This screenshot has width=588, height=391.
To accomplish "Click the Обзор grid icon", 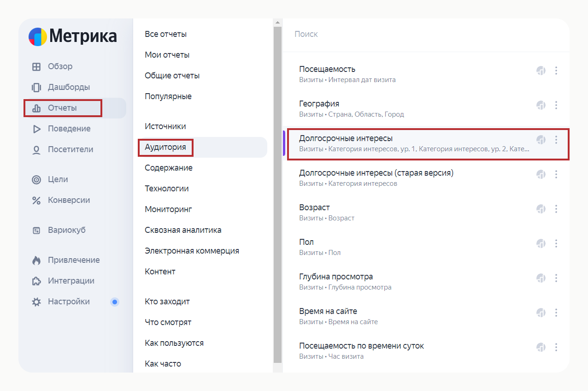I will (36, 66).
